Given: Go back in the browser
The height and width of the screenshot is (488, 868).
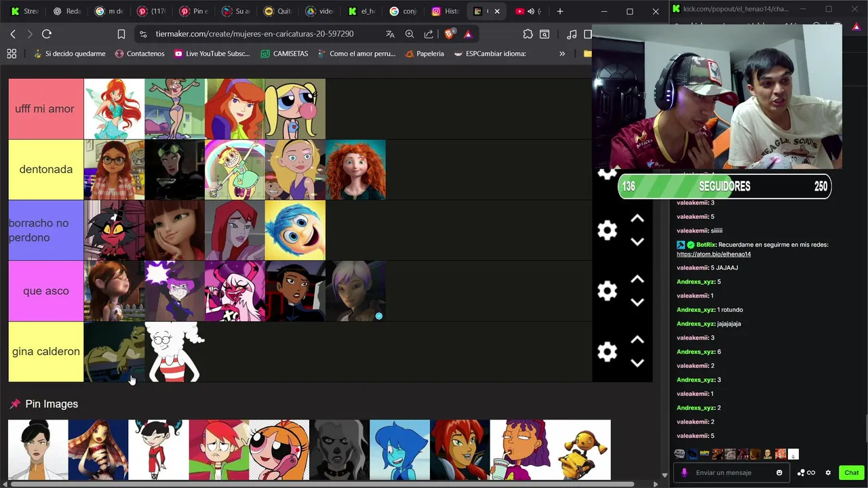Looking at the screenshot, I should pyautogui.click(x=13, y=34).
